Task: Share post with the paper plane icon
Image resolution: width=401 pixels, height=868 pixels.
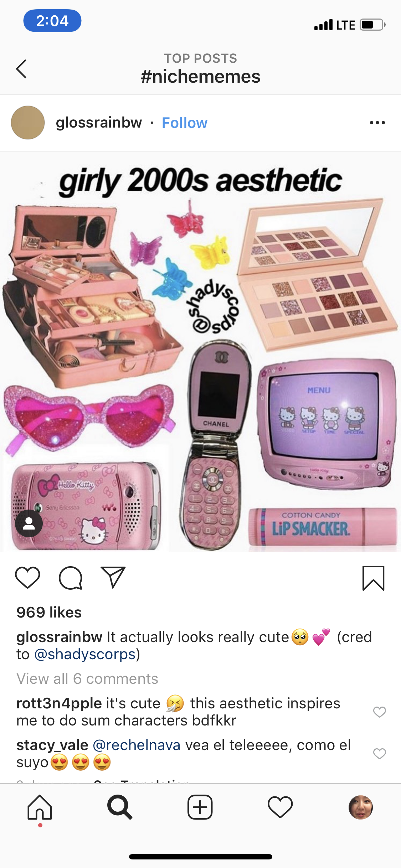Action: point(113,577)
